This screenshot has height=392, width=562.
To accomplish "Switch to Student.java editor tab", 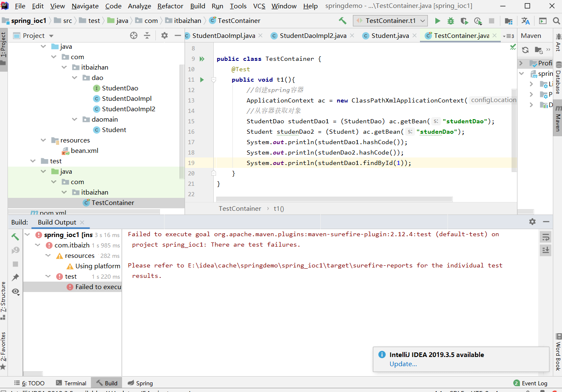I will 390,36.
